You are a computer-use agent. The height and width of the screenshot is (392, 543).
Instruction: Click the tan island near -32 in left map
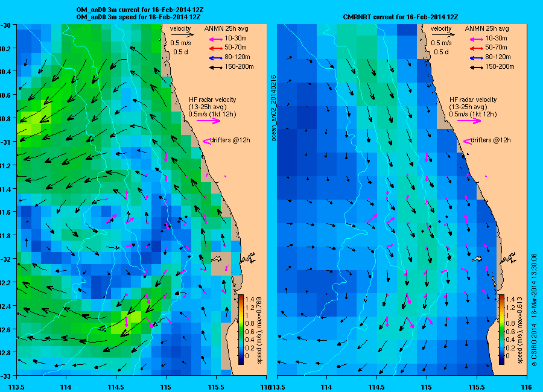[217, 259]
